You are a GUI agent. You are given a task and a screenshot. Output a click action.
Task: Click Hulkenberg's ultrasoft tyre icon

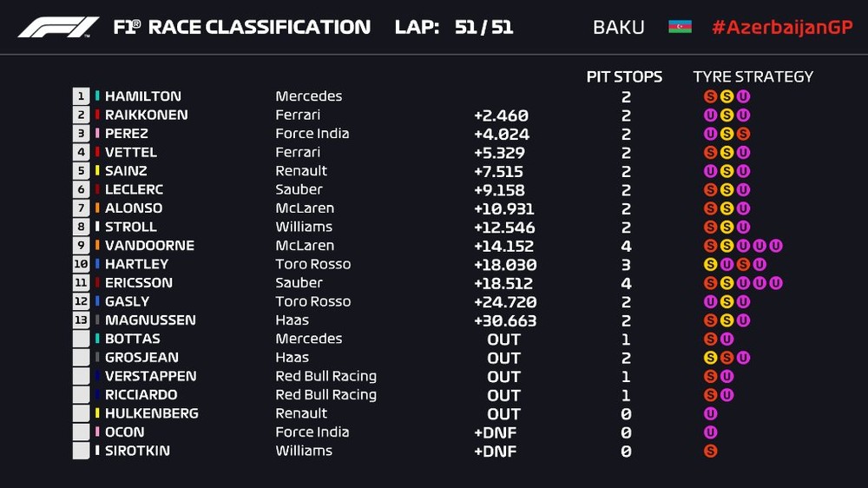click(710, 413)
